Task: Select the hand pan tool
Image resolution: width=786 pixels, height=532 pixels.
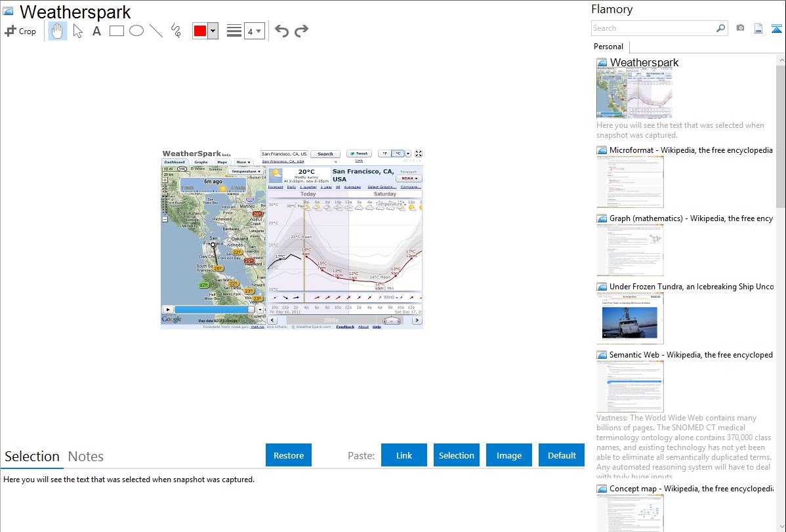Action: pos(57,31)
